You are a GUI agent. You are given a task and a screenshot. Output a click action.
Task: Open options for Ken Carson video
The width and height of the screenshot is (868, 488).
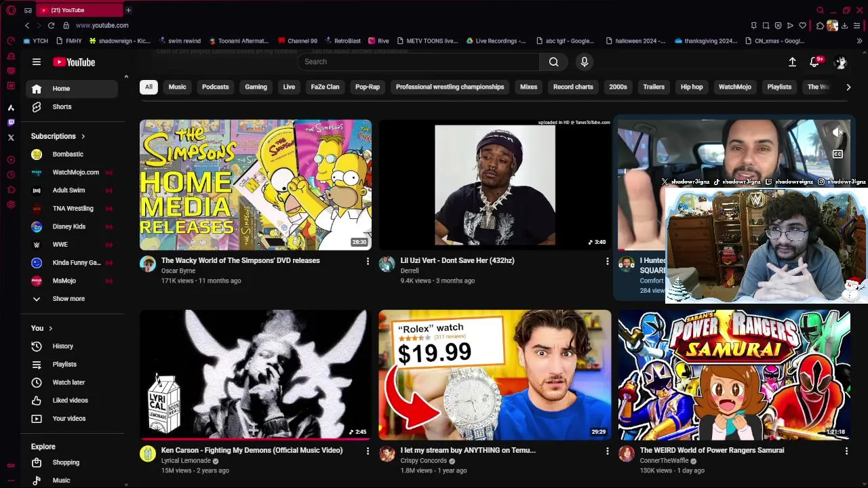pyautogui.click(x=368, y=451)
